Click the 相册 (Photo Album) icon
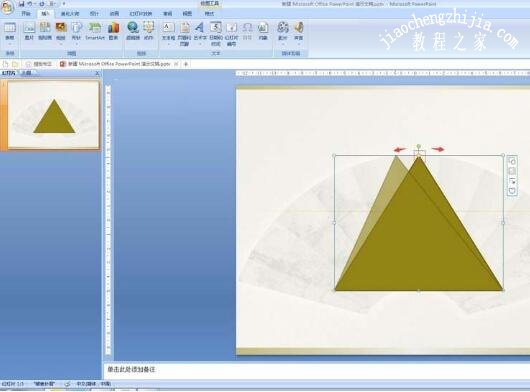The image size is (530, 392). pos(61,28)
